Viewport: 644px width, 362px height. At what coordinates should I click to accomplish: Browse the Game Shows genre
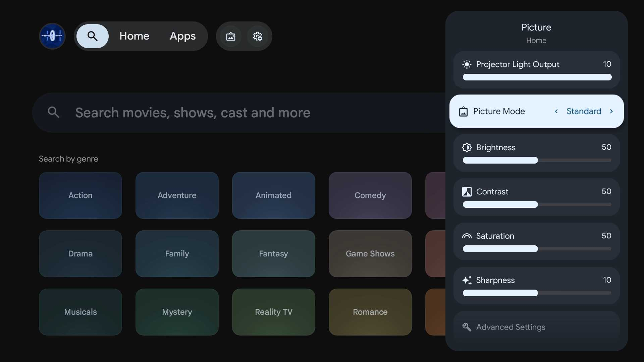370,254
